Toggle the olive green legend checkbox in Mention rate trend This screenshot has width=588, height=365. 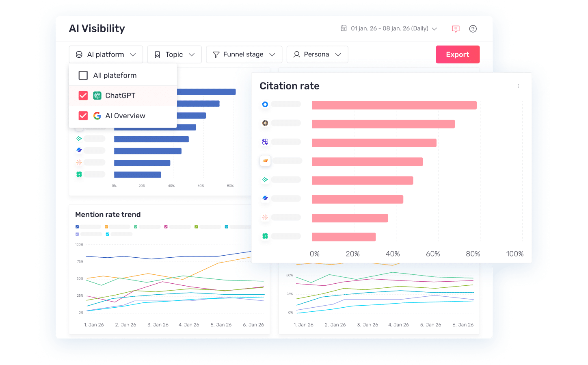196,227
